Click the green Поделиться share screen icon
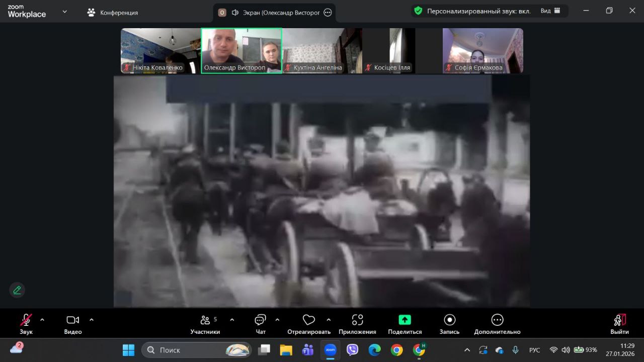 (x=405, y=320)
